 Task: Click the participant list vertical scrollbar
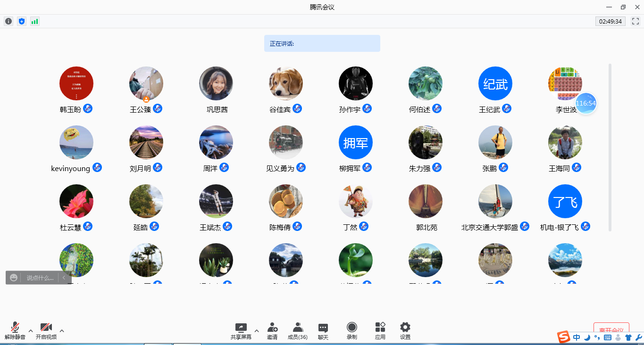(x=610, y=147)
